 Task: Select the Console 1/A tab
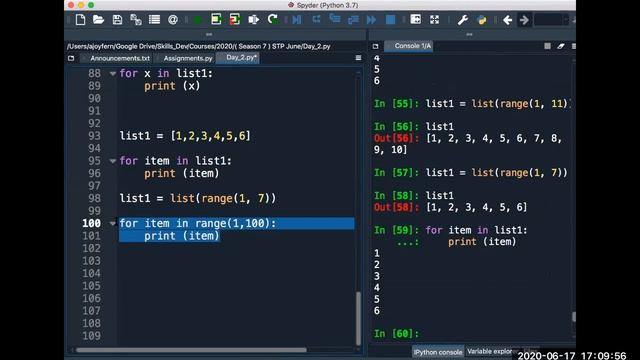(x=412, y=46)
